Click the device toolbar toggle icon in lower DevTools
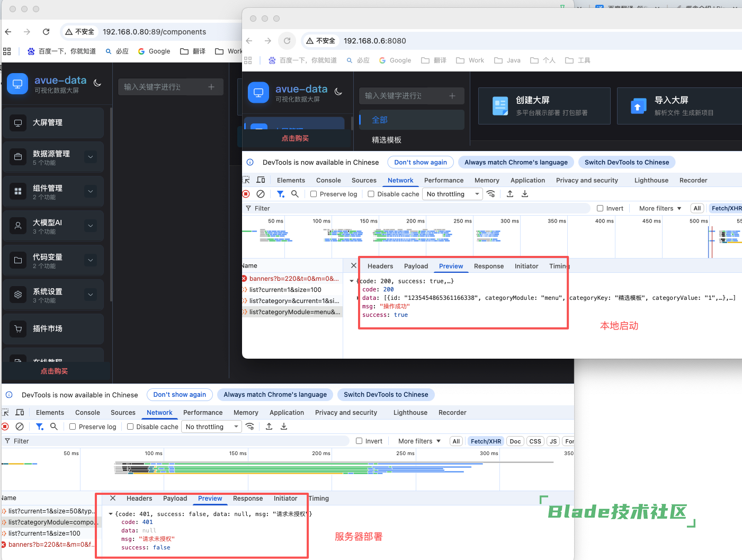 pos(20,412)
